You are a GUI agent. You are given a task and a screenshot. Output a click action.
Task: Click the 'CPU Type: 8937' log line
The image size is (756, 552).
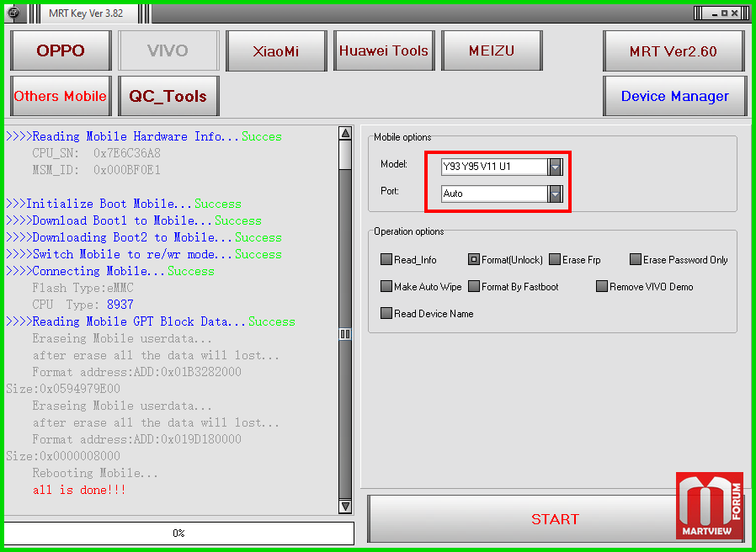(x=83, y=305)
